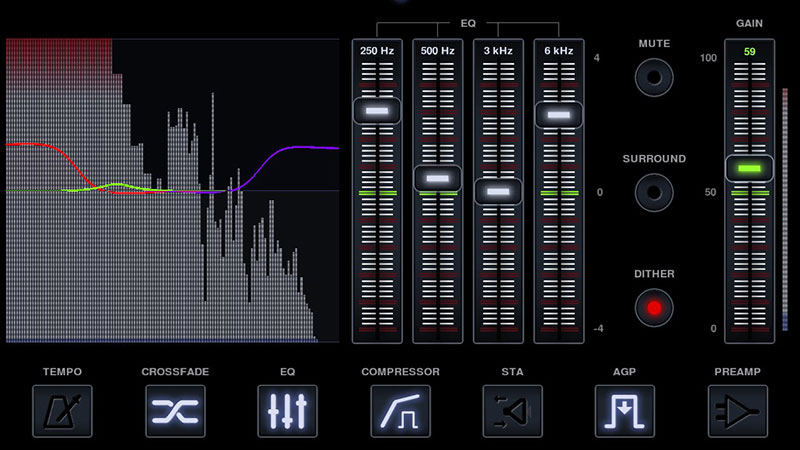This screenshot has width=800, height=450.
Task: Click the GAIN heading above the slider
Action: coord(749,23)
